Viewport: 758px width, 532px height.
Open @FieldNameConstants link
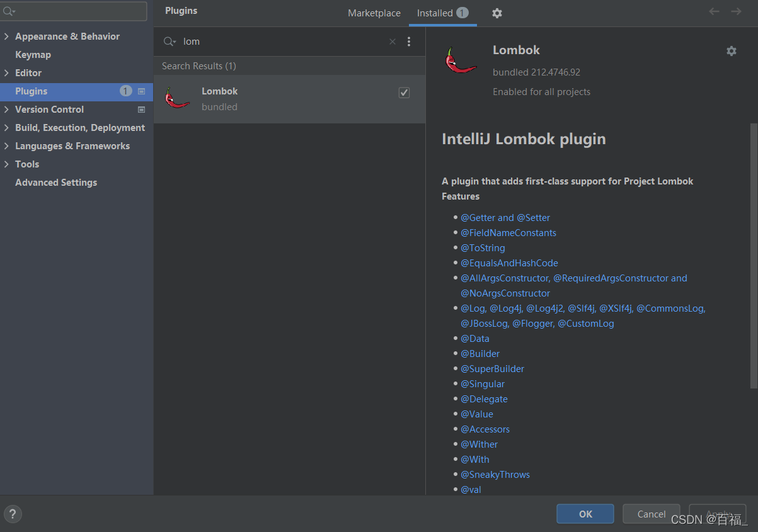[x=508, y=233]
